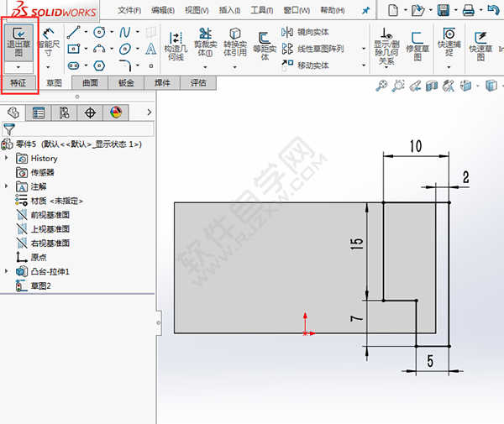Open the 窗口(W) menu

click(297, 10)
